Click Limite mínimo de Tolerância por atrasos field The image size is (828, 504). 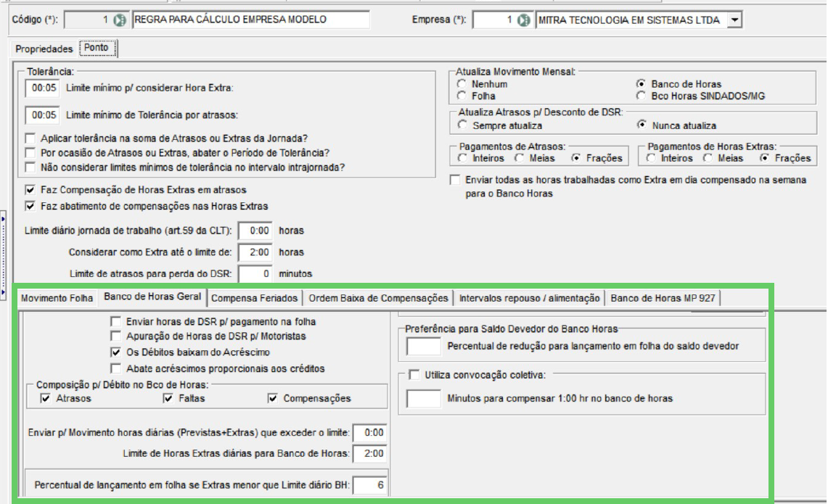click(x=42, y=115)
